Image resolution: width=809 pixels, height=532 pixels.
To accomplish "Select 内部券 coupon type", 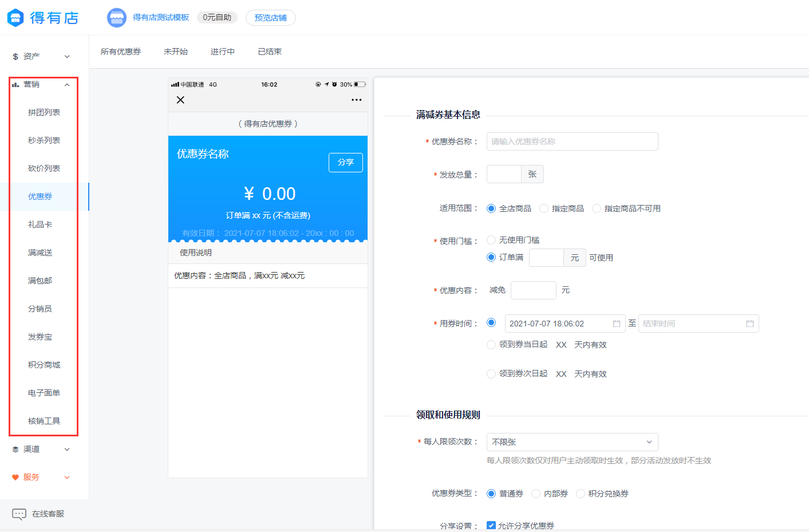I will (x=536, y=494).
